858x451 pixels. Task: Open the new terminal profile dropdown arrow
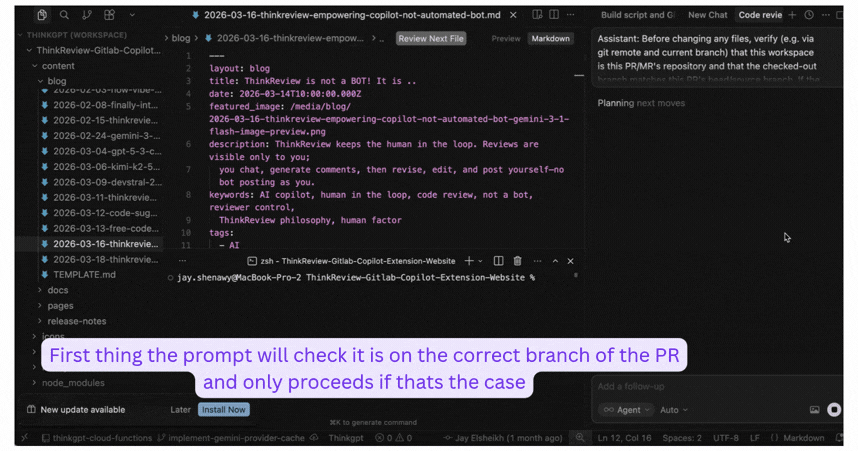pyautogui.click(x=480, y=261)
